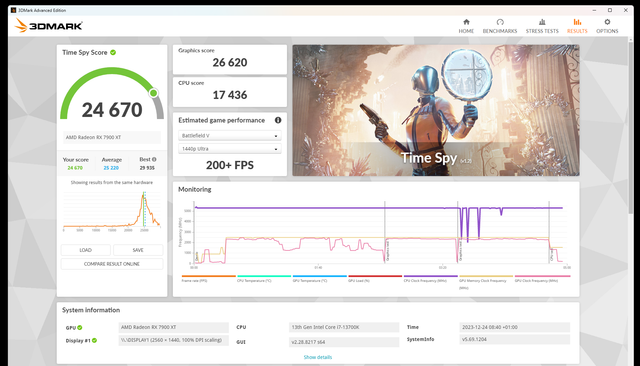The width and height of the screenshot is (640, 366).
Task: Click the Display #1 resolution field
Action: click(173, 340)
